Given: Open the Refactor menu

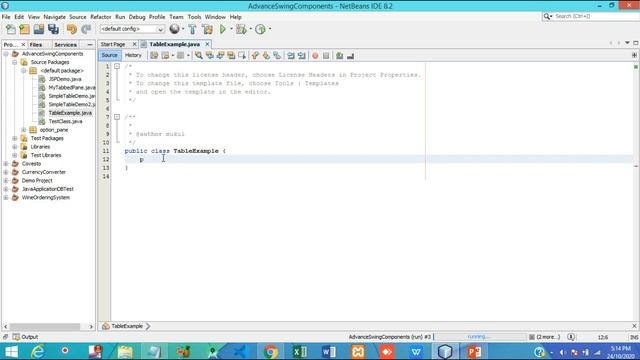Looking at the screenshot, I should (101, 17).
